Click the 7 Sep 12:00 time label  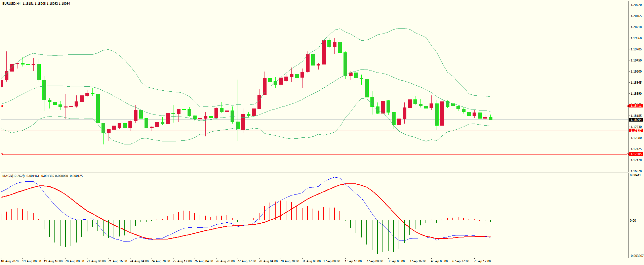pos(482,261)
